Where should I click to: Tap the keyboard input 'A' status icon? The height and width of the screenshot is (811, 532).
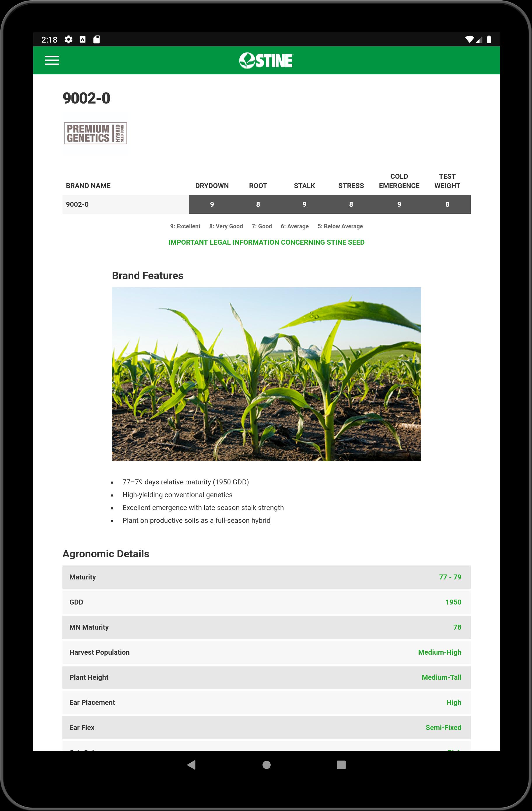83,40
